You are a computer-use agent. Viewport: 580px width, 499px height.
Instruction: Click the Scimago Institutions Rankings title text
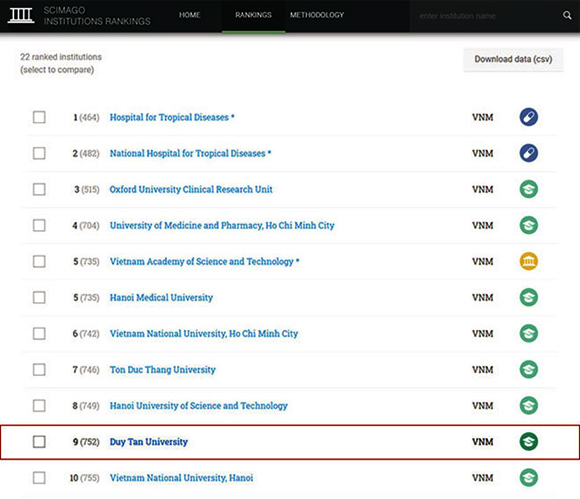[97, 16]
